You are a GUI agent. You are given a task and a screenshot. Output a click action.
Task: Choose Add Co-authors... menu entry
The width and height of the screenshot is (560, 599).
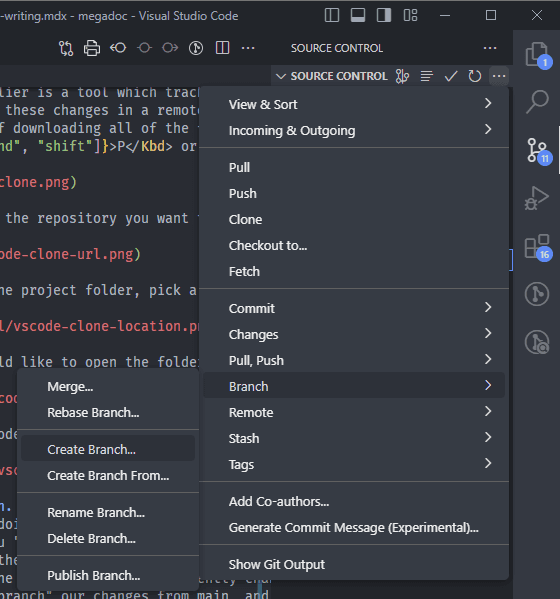[x=354, y=501]
